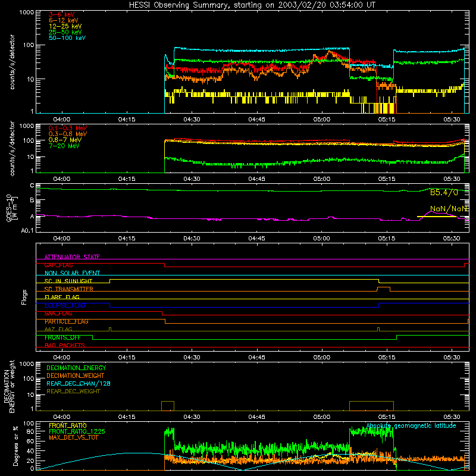Click the REAR_DEC_WEIGHT legend label

73,392
